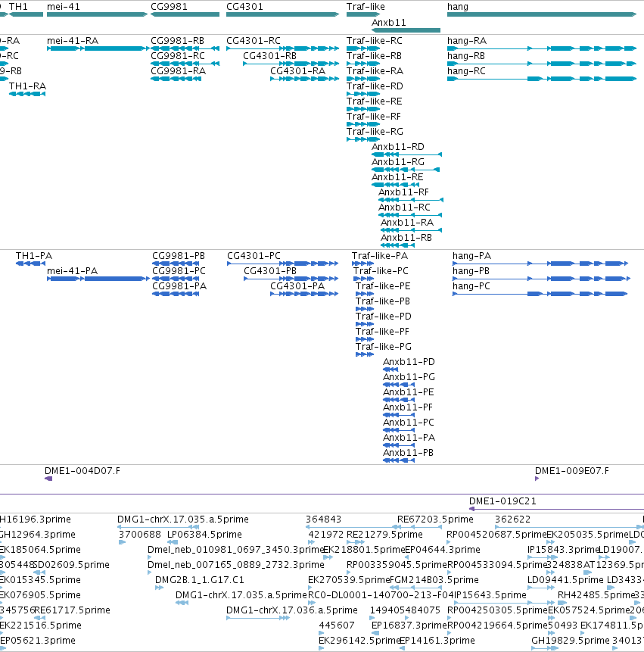Select transcript CG4301-RC
This screenshot has height=652, width=644.
tap(282, 48)
